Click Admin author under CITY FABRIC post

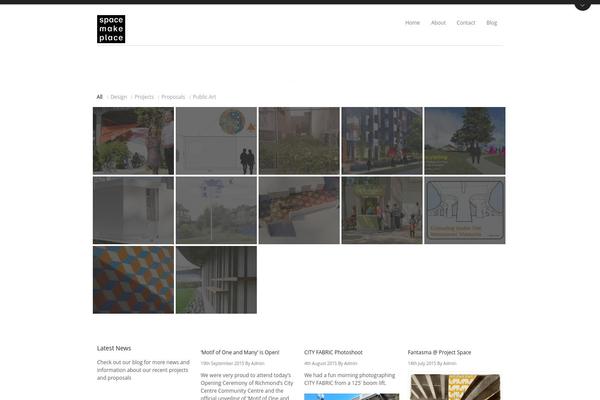[x=350, y=363]
